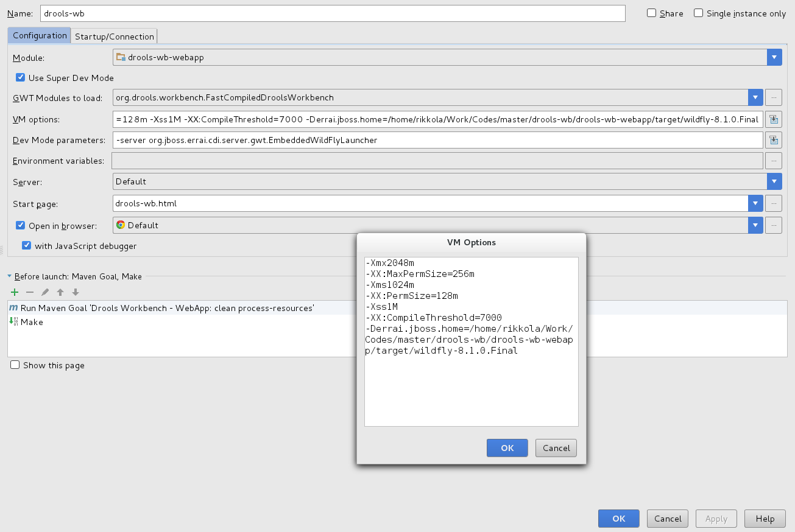
Task: Switch to the Startup/Connection tab
Action: click(x=115, y=37)
